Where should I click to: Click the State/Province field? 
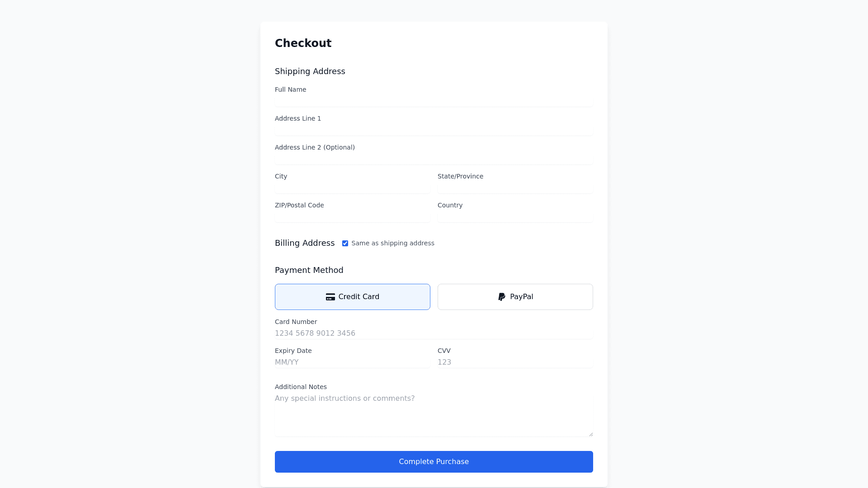pyautogui.click(x=515, y=188)
